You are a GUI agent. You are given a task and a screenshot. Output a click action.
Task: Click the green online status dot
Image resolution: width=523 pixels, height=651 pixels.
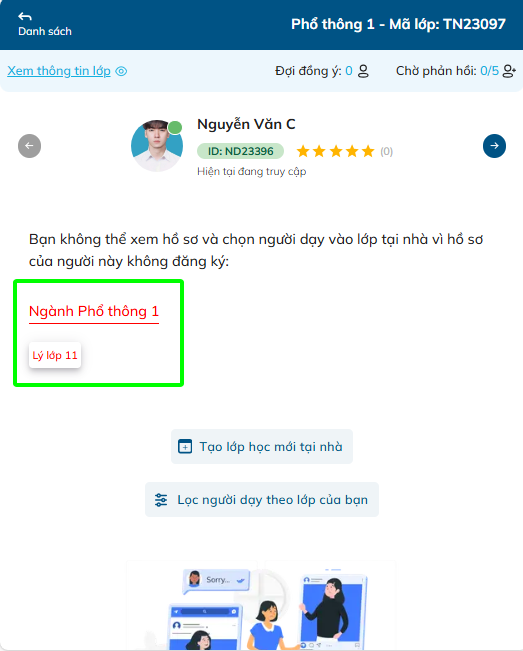pyautogui.click(x=175, y=127)
